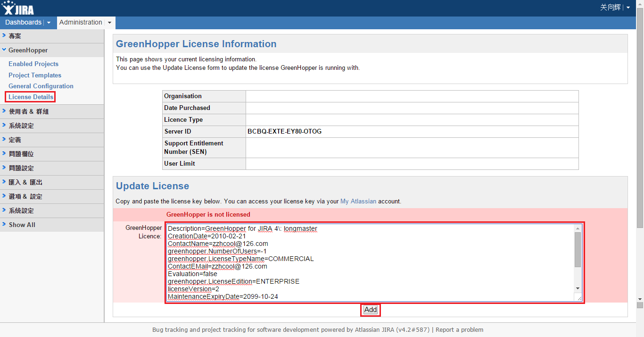
Task: Expand the Show All sidebar item
Action: (52, 225)
